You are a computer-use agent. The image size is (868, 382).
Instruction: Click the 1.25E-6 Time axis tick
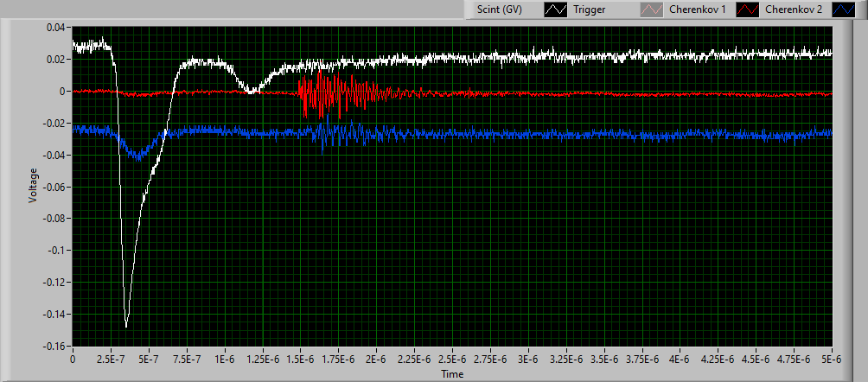point(263,359)
